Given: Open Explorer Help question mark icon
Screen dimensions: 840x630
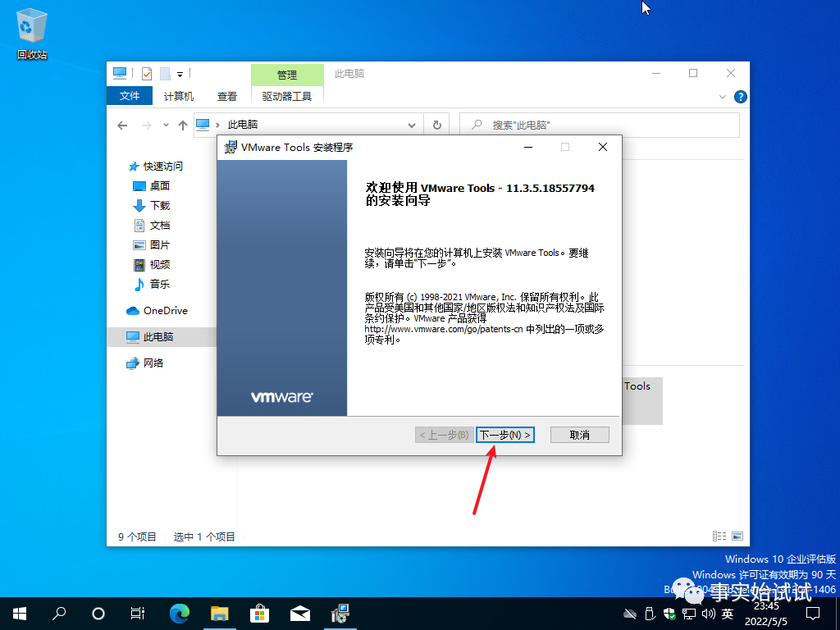Looking at the screenshot, I should [x=741, y=97].
